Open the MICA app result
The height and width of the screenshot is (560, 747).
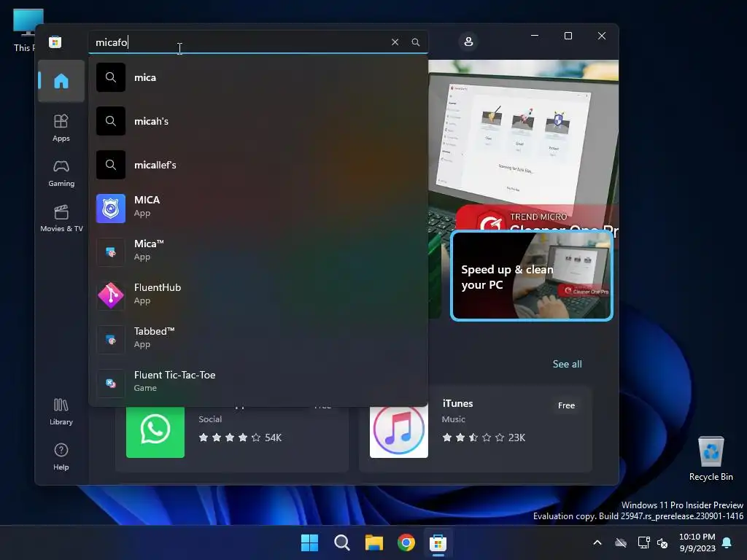click(258, 208)
